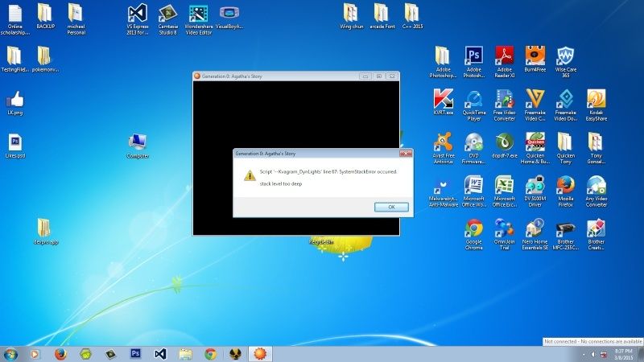This screenshot has width=644, height=362.
Task: Launch Mozilla Firefox from desktop
Action: 565,191
